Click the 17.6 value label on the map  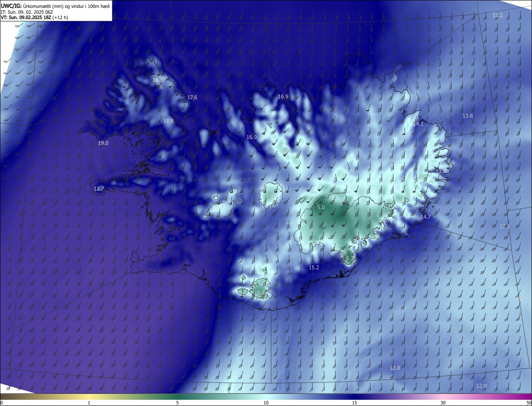point(192,98)
